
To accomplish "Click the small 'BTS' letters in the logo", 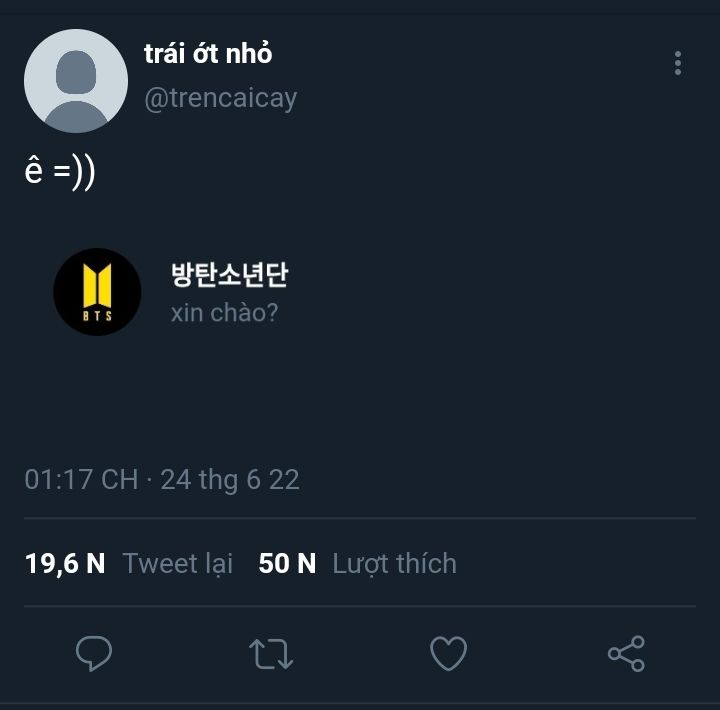I will click(x=97, y=317).
